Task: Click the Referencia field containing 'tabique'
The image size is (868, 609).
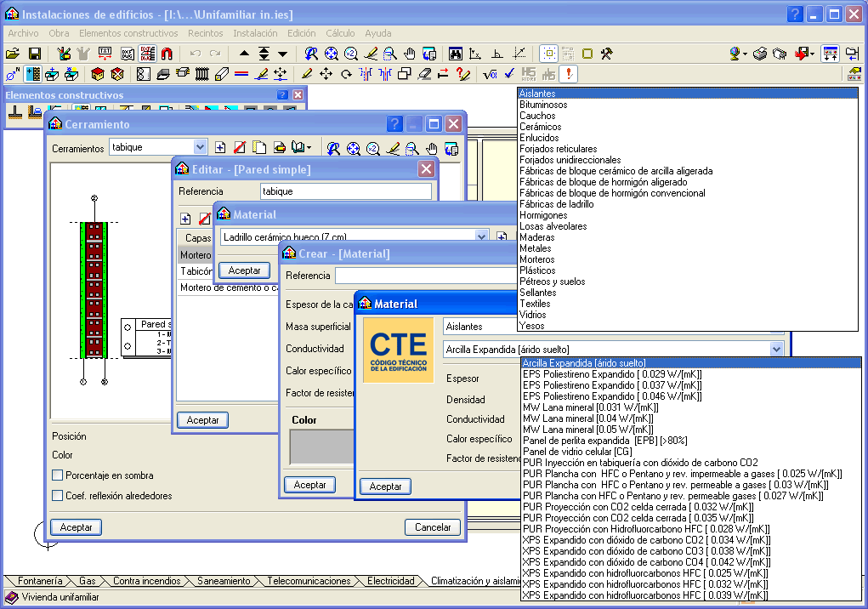Action: pos(345,192)
